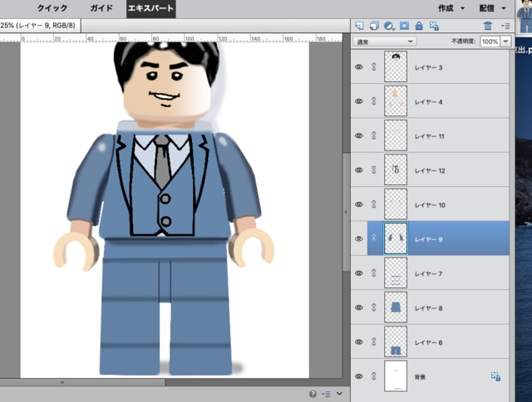
Task: Select the レイヤー 4 thumbnail
Action: (396, 101)
